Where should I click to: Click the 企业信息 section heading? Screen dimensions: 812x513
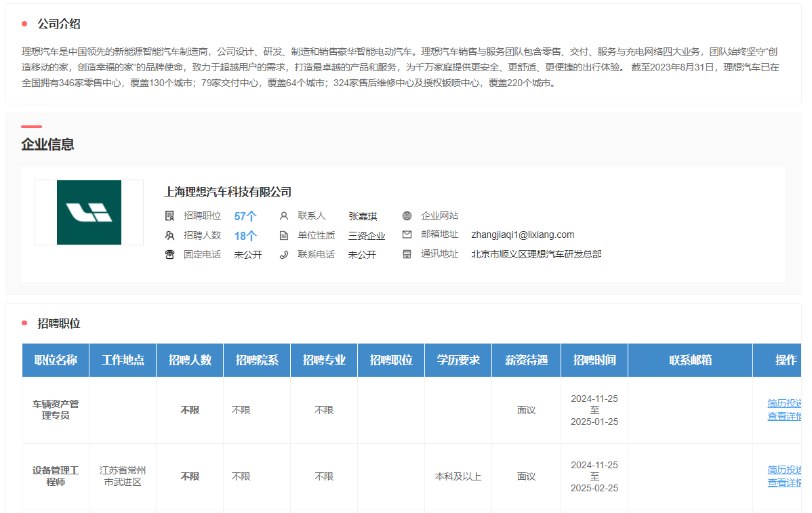(x=47, y=144)
